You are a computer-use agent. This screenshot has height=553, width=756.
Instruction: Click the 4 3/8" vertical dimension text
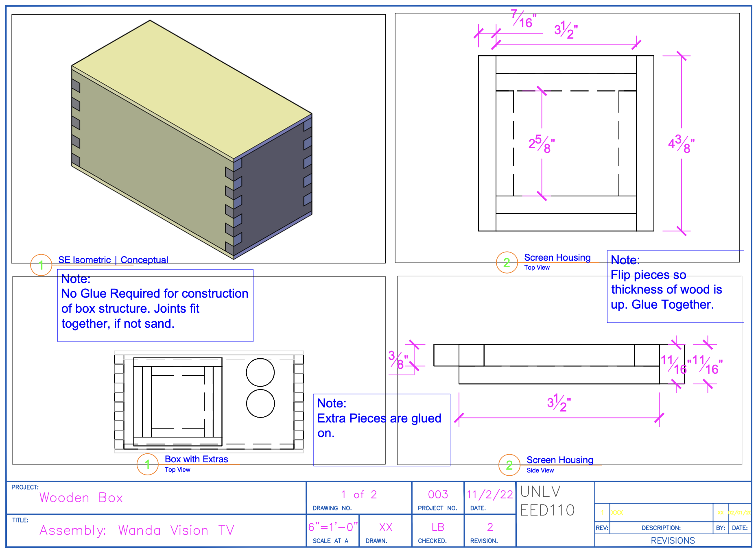point(682,144)
